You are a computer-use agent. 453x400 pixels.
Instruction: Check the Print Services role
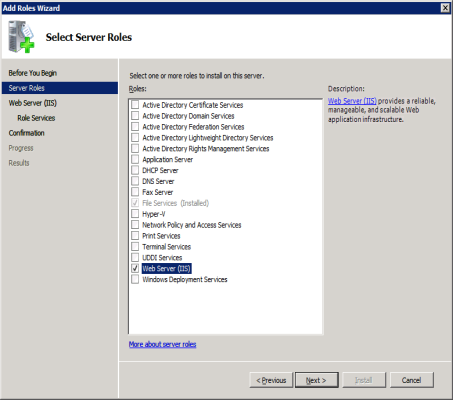point(135,236)
